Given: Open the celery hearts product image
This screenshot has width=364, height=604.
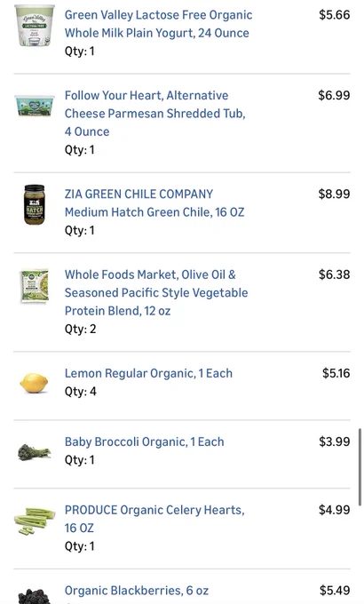Looking at the screenshot, I should tap(35, 521).
